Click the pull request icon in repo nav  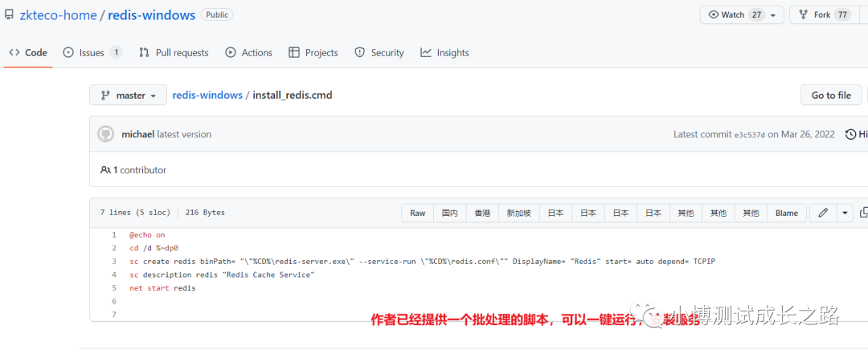pyautogui.click(x=145, y=52)
